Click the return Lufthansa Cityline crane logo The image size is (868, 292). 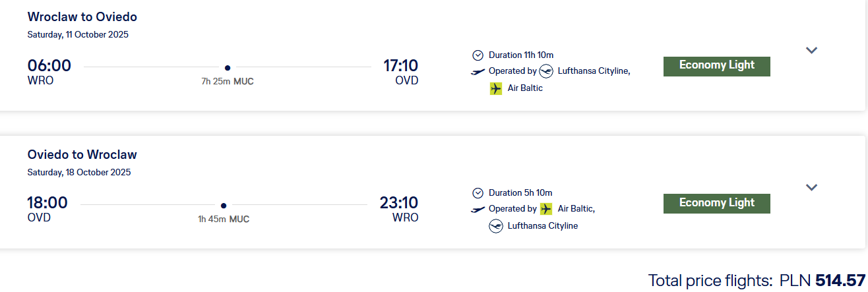pyautogui.click(x=496, y=226)
